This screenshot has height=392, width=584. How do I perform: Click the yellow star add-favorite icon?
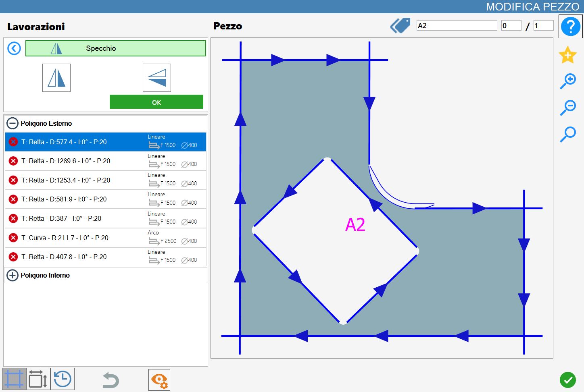tap(568, 55)
